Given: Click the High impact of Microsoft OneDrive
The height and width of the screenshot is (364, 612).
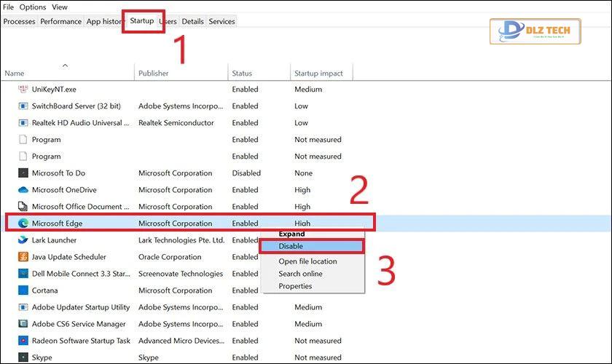Looking at the screenshot, I should pyautogui.click(x=302, y=190).
